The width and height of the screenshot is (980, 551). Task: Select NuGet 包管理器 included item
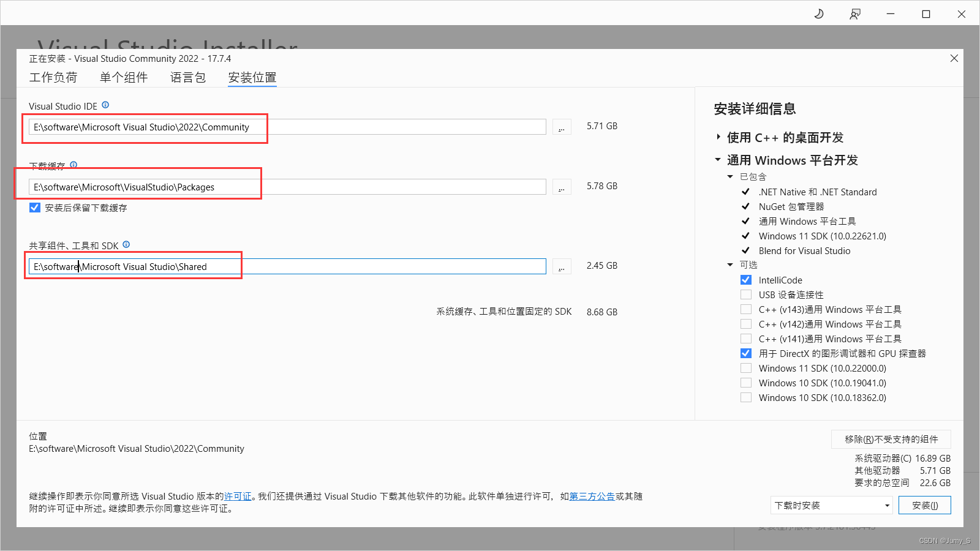coord(791,206)
